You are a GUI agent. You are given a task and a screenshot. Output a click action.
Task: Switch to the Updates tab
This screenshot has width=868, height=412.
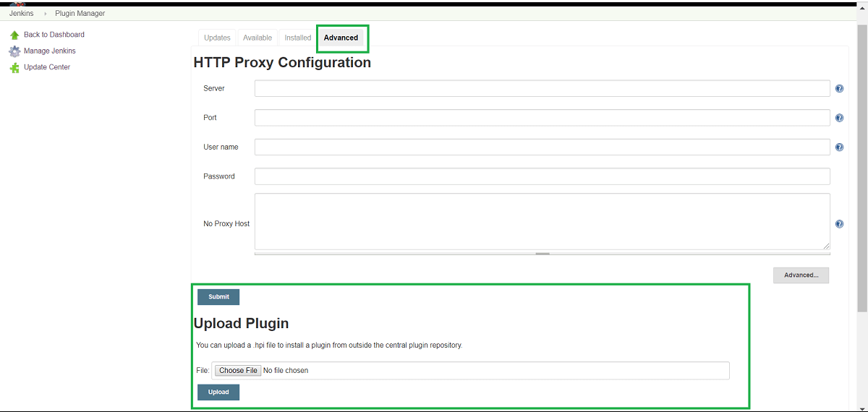tap(217, 38)
